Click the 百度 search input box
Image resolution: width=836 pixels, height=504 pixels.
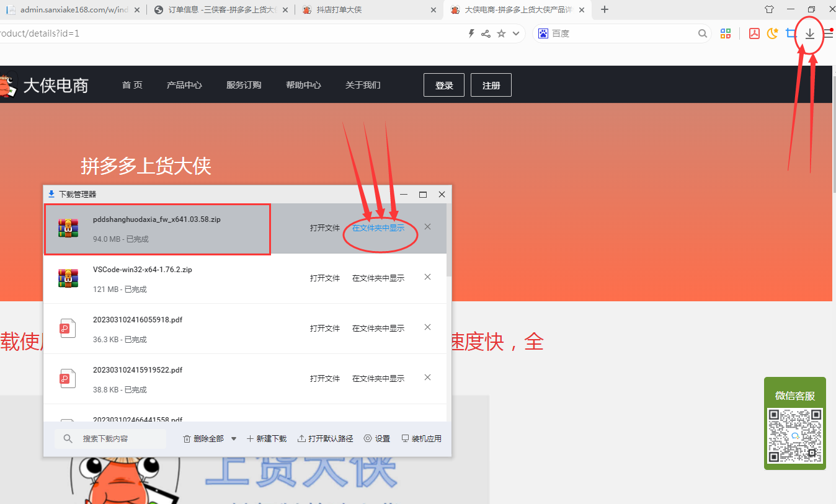623,33
